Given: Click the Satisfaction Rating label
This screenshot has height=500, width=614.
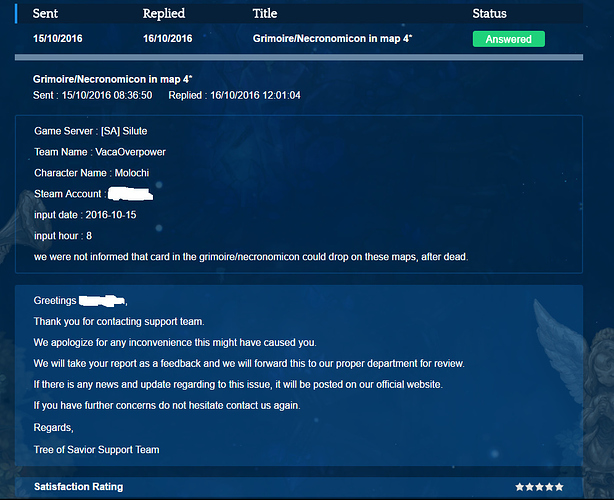Looking at the screenshot, I should click(x=78, y=487).
